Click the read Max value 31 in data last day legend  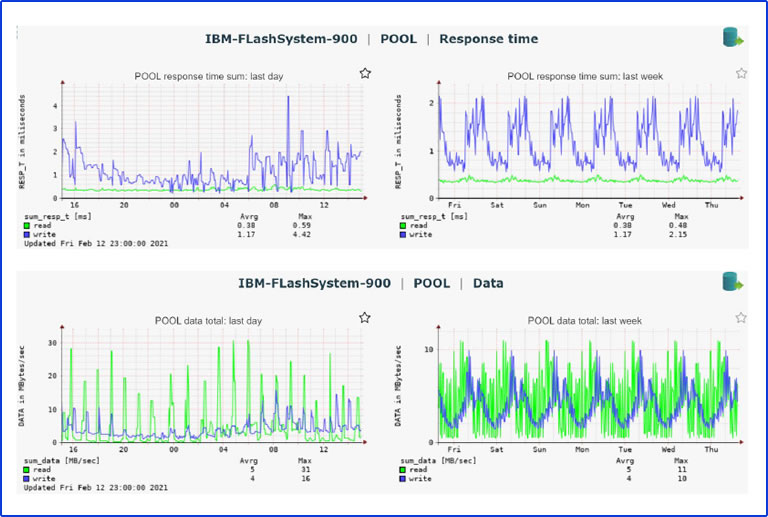[306, 470]
